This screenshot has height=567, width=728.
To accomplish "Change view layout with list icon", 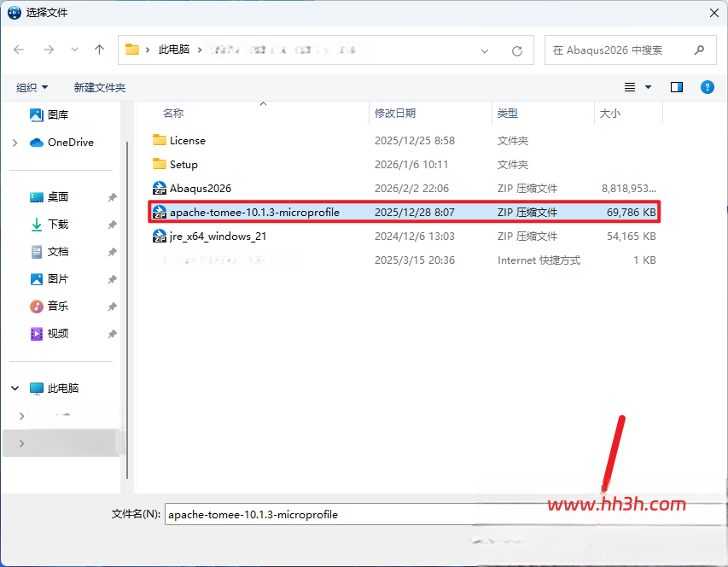I will [x=630, y=87].
